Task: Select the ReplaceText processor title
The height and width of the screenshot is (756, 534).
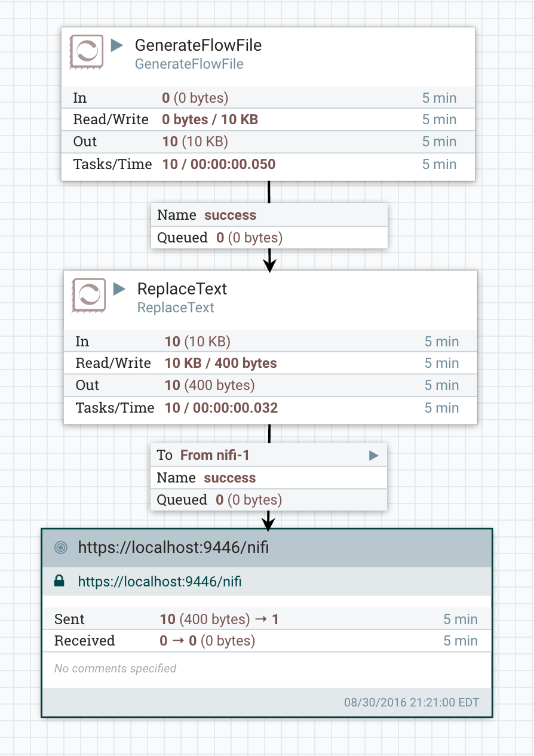Action: 182,289
